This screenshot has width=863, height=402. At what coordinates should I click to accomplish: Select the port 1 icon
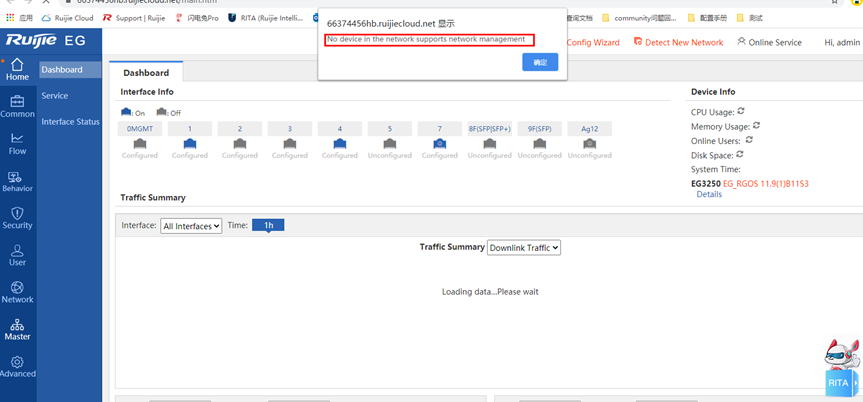[190, 144]
